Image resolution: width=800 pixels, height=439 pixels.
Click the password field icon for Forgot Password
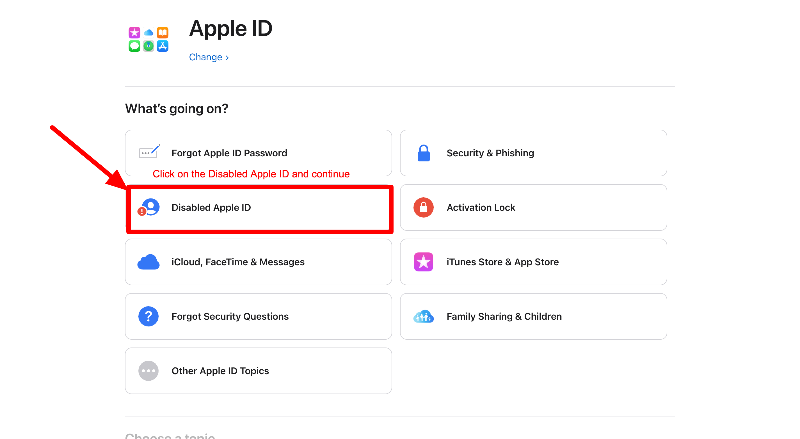pos(149,152)
